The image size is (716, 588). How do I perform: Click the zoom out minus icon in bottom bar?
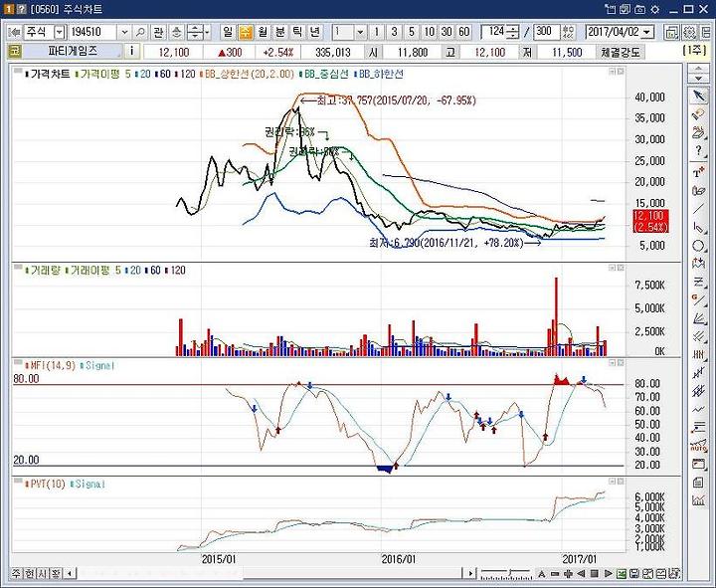[555, 574]
